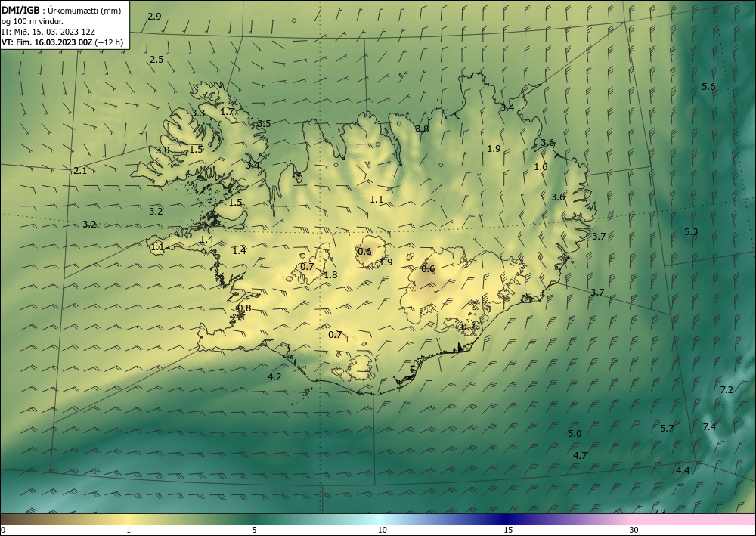Click the color scale tick label 15
756x536 pixels.
tap(508, 531)
